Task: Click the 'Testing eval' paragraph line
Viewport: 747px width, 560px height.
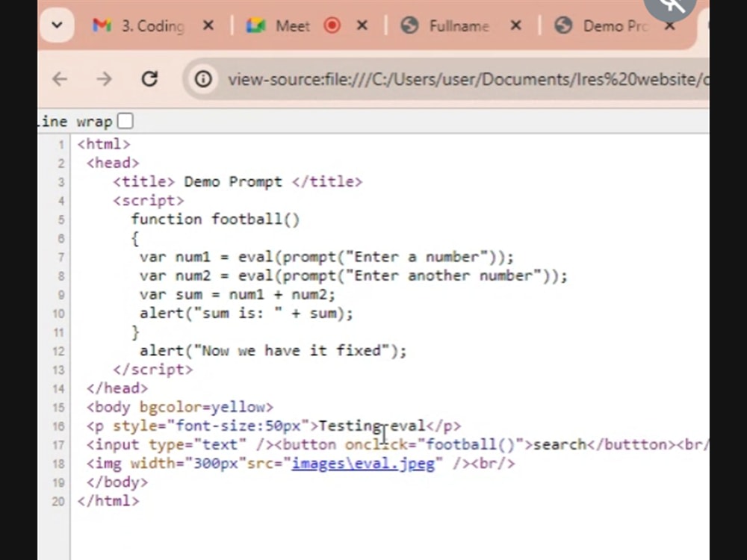Action: pos(273,426)
